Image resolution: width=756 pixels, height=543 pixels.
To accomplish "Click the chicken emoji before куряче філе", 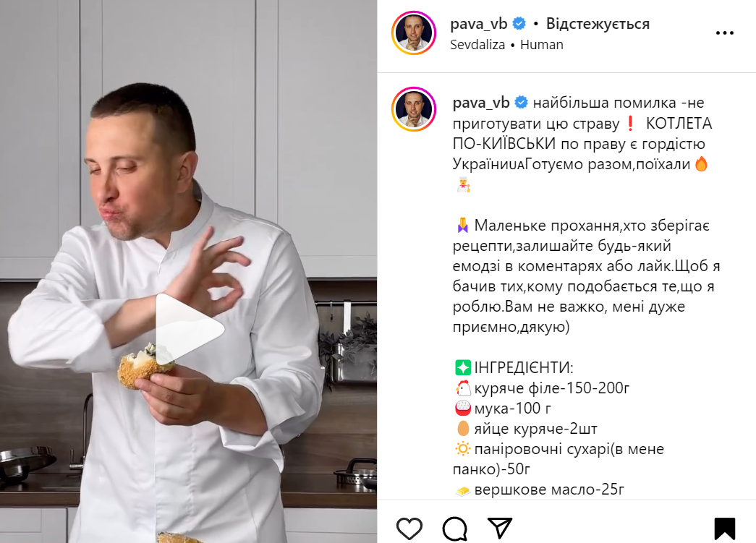I will pyautogui.click(x=462, y=388).
